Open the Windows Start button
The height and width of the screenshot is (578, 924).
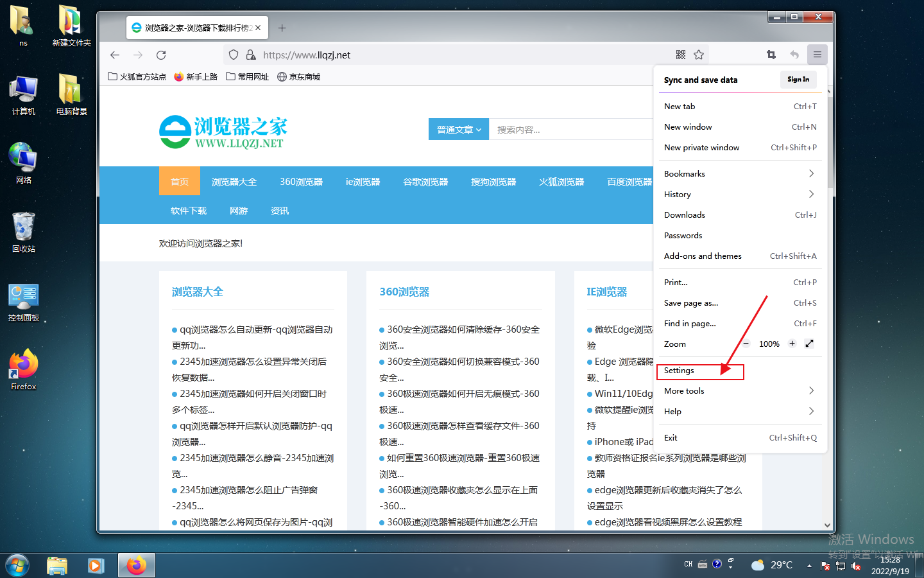click(17, 565)
